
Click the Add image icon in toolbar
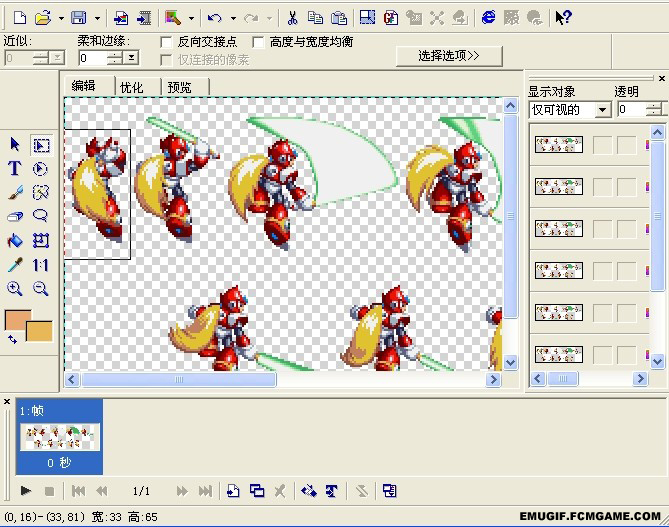(x=121, y=18)
